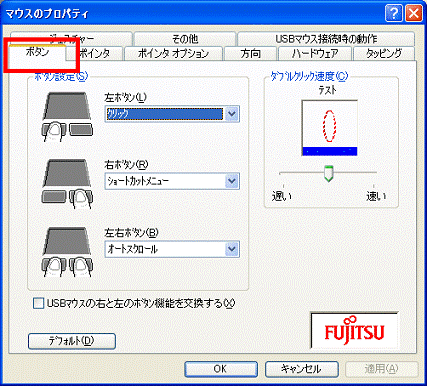The width and height of the screenshot is (427, 386).
Task: Click the double-click test area
Action: pos(329,128)
